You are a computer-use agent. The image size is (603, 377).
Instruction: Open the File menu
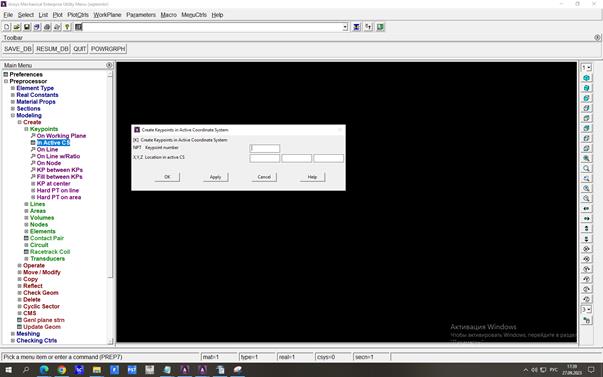[8, 15]
